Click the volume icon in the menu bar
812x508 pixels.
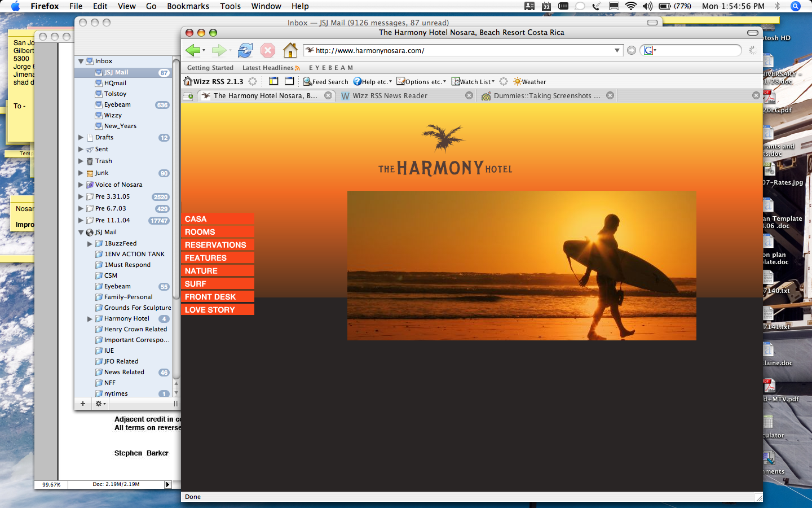(x=647, y=6)
